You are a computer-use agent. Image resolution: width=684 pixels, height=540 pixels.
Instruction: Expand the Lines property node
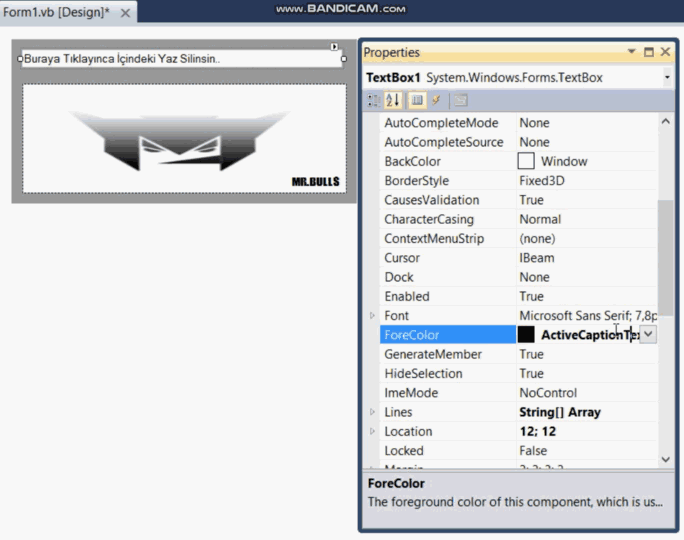(x=372, y=412)
